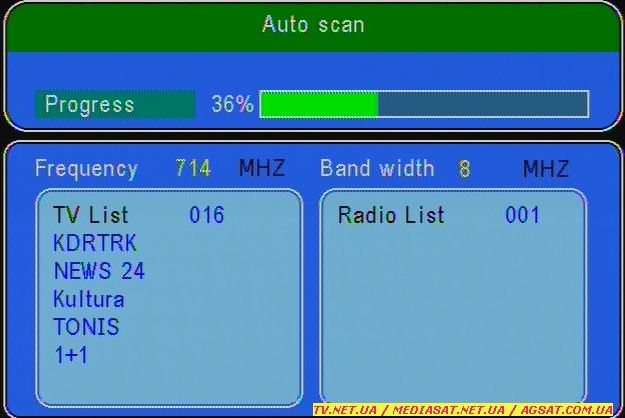This screenshot has height=418, width=625.
Task: Click the Band width label
Action: point(377,168)
